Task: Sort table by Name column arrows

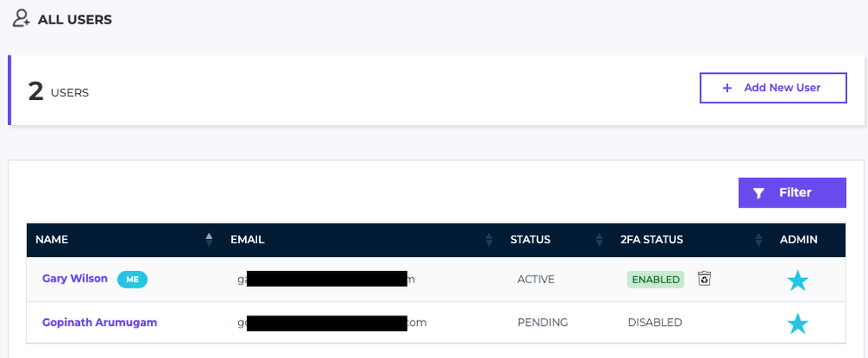Action: [209, 239]
